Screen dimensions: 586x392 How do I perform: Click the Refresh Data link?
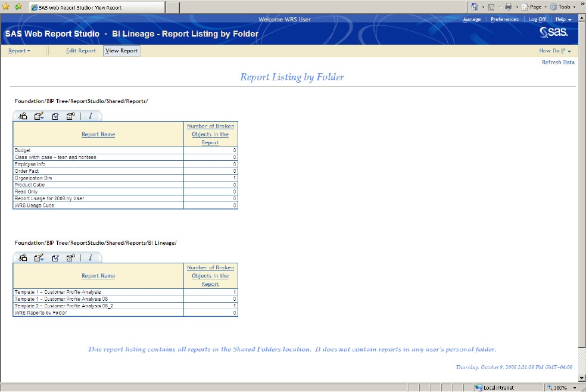tap(558, 63)
